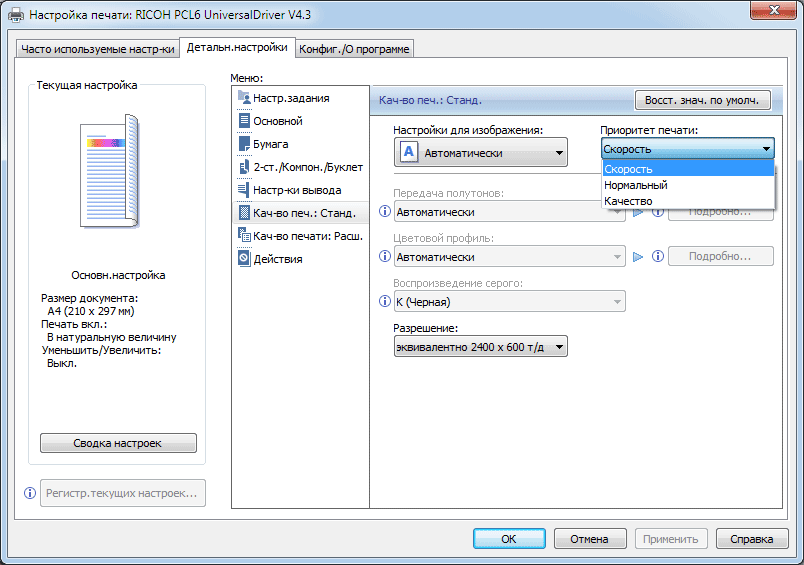Click Восст. знач. по умолч. button
The image size is (804, 565).
coord(703,100)
